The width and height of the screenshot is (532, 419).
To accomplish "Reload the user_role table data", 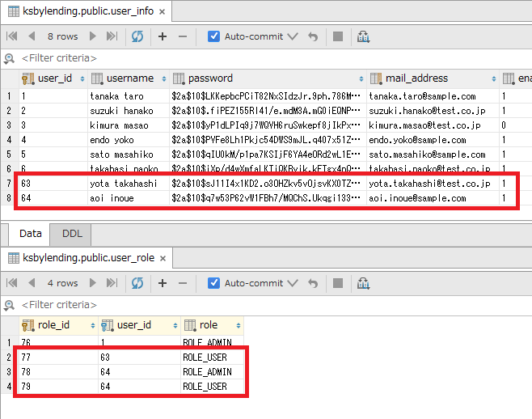I will point(137,283).
